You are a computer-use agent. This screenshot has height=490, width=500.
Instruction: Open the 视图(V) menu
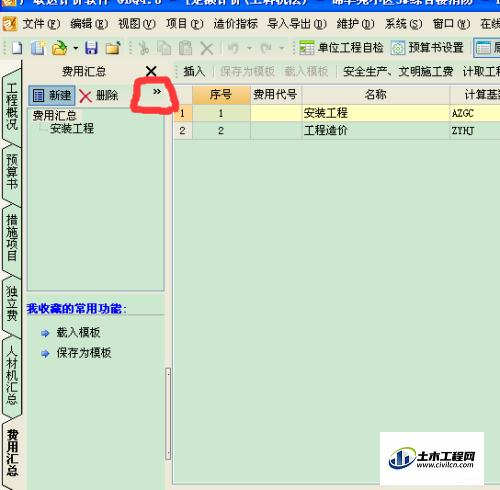(x=137, y=24)
